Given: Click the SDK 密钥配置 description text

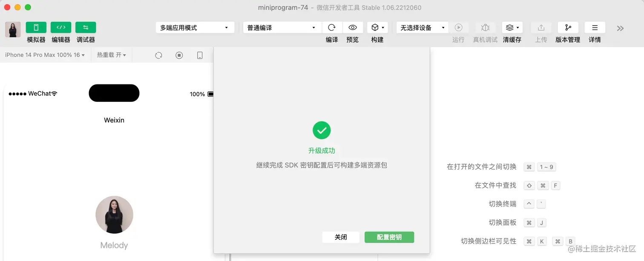Looking at the screenshot, I should [x=322, y=165].
